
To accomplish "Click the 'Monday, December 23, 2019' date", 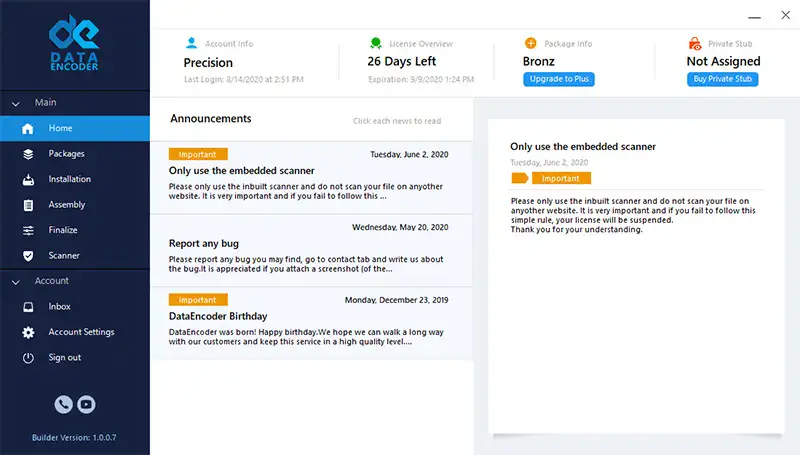I will pyautogui.click(x=396, y=300).
